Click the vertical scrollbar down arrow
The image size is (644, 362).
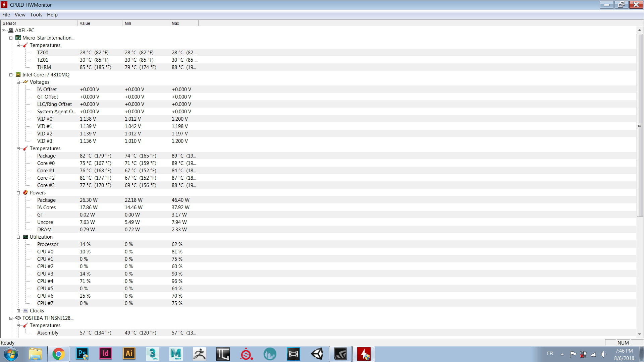pyautogui.click(x=640, y=334)
